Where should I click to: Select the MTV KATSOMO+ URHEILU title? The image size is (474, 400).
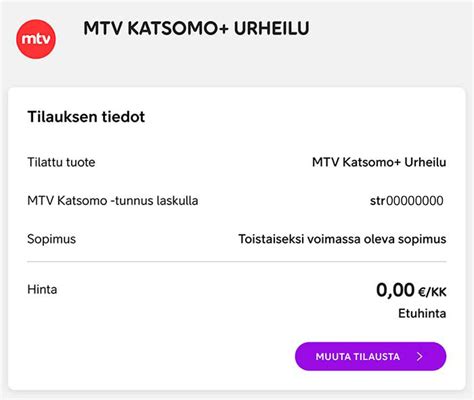coord(196,28)
